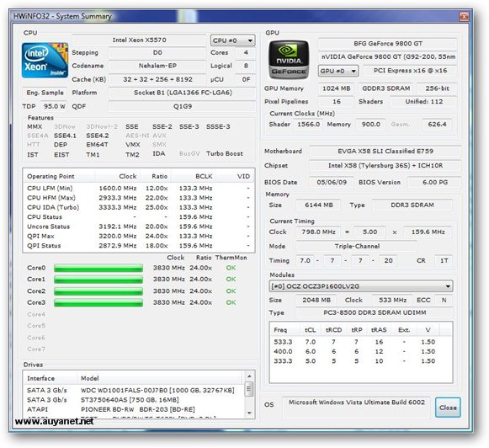489x448 pixels.
Task: Click the NVIDIA GeForce logo
Action: pos(289,59)
